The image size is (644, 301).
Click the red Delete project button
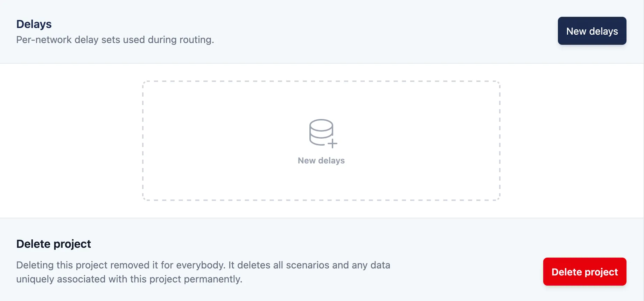(x=584, y=272)
